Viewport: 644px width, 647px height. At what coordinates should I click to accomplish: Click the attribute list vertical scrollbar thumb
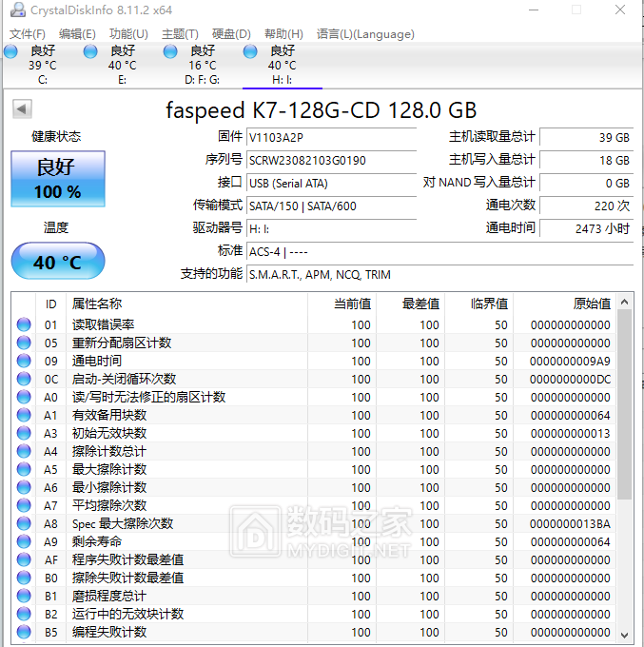pyautogui.click(x=625, y=404)
